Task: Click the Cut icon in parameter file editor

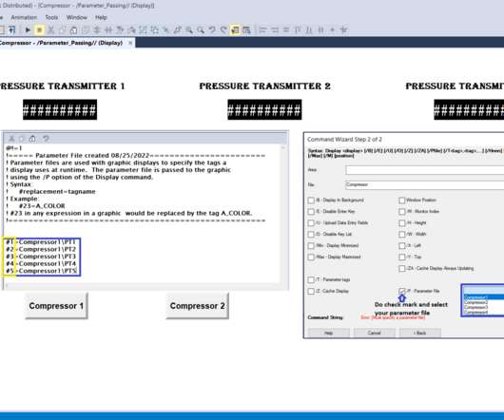Action: pos(11,139)
